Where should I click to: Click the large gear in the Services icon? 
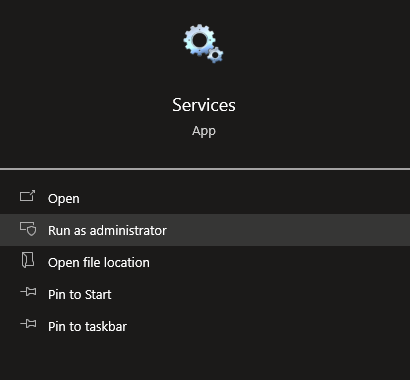pos(199,40)
